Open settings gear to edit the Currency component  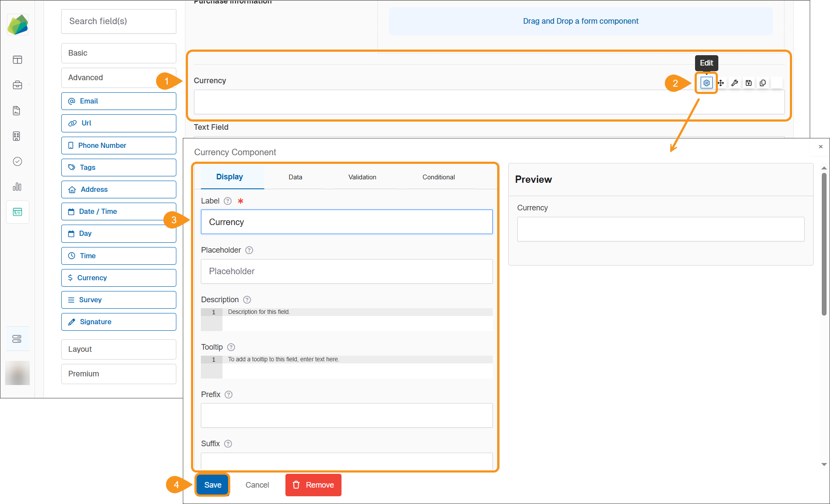(x=706, y=83)
